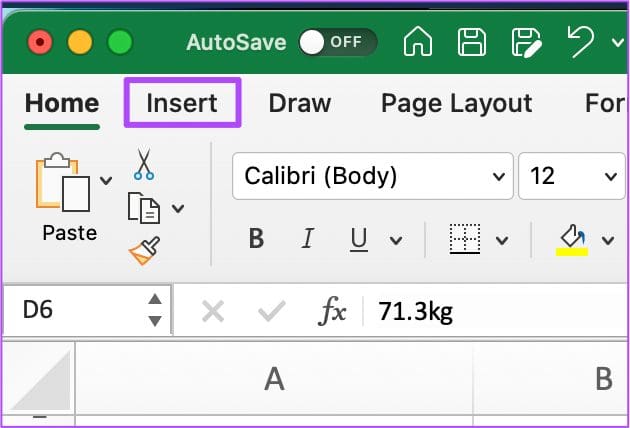
Task: Toggle italic formatting
Action: [x=308, y=240]
